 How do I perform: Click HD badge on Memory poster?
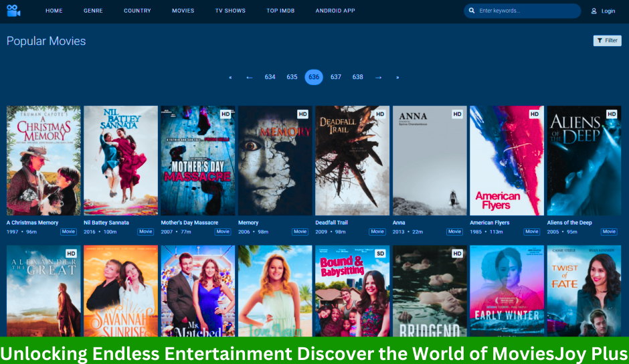(303, 114)
